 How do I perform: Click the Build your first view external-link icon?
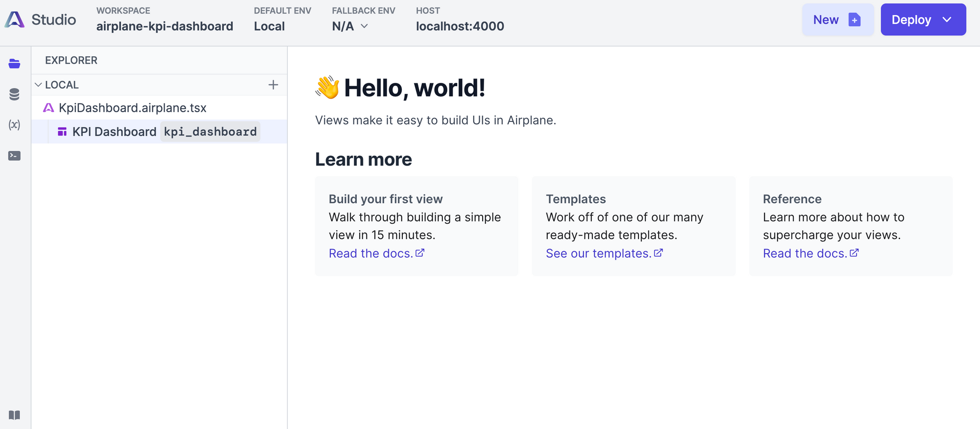click(x=420, y=253)
